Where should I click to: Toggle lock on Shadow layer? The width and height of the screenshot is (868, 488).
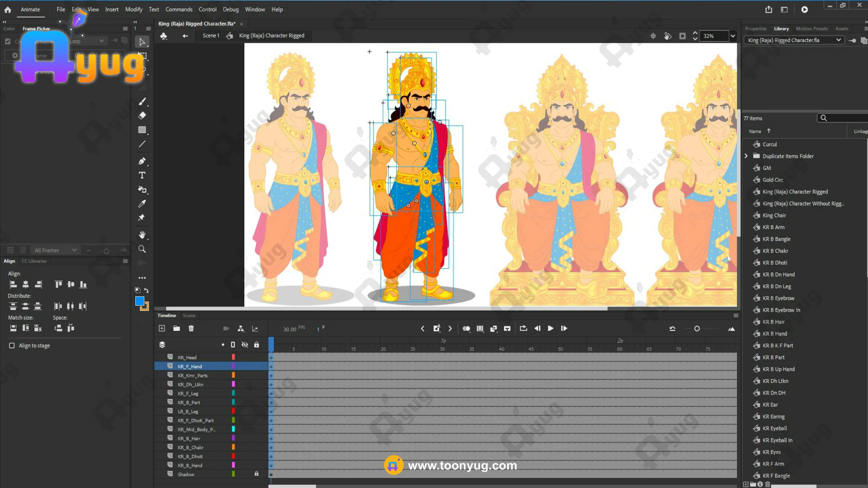256,474
